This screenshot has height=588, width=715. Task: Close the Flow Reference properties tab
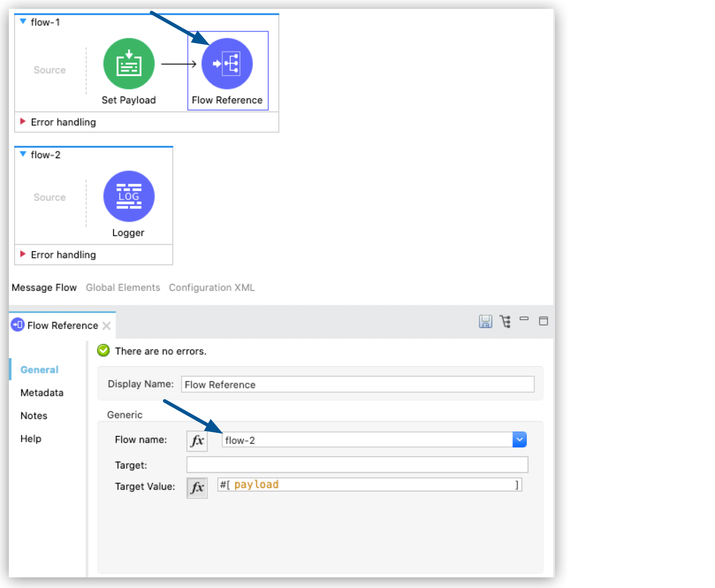[x=106, y=325]
